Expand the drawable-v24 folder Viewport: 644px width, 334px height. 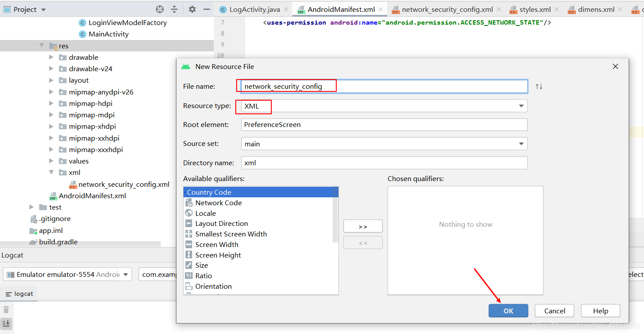[x=51, y=69]
